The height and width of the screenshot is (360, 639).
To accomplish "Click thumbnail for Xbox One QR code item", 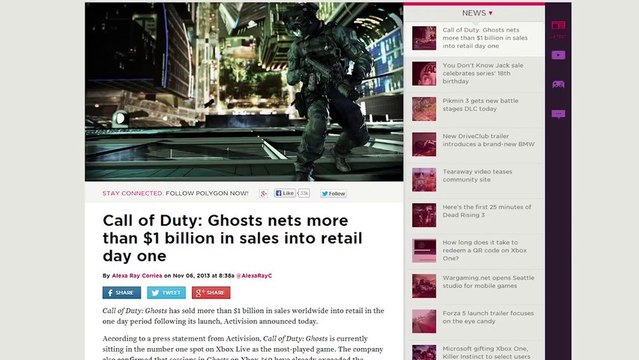I will point(424,251).
